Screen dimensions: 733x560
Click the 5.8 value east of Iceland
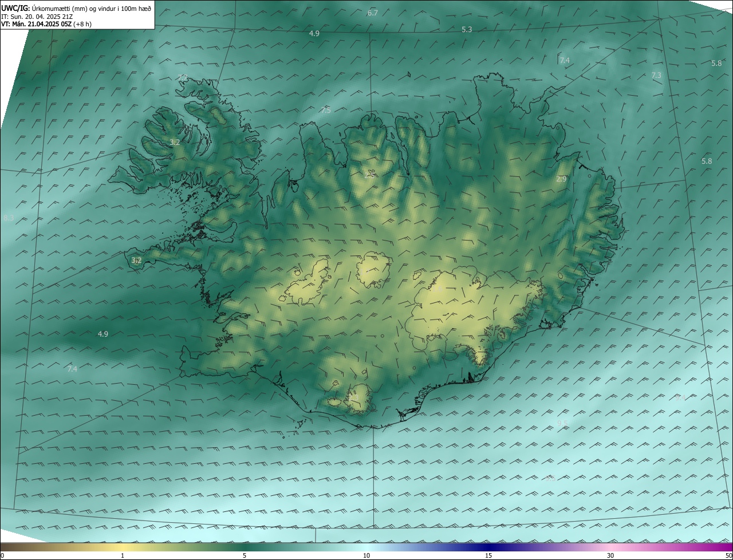(707, 161)
